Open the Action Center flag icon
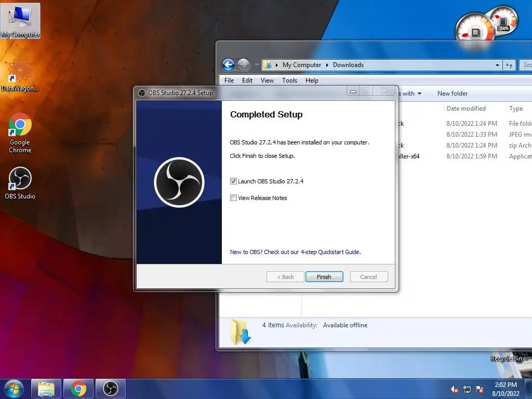The image size is (532, 399). point(480,390)
